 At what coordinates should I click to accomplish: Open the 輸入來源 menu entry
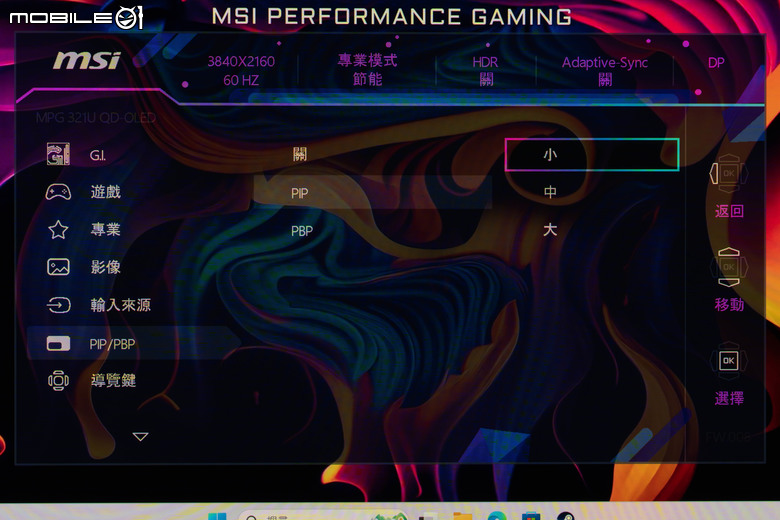[x=120, y=305]
